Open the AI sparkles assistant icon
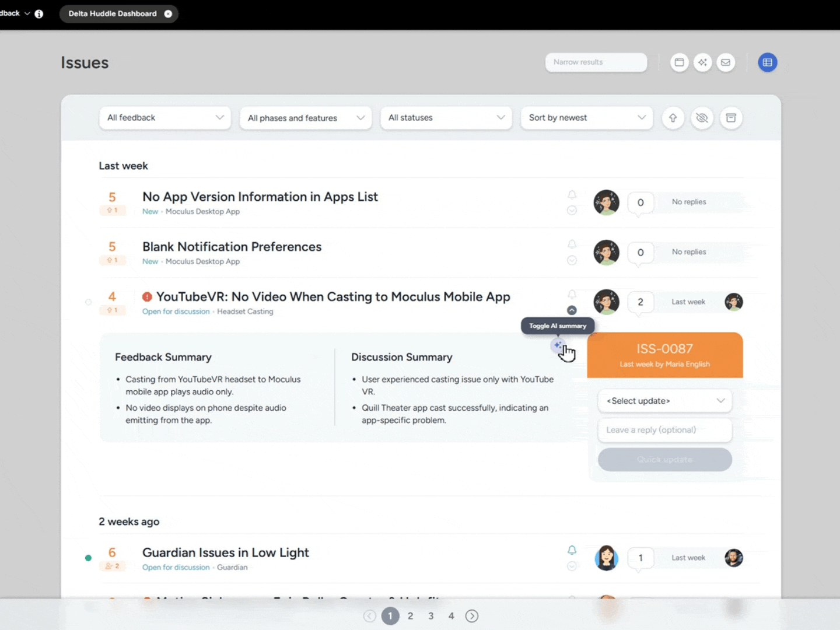The image size is (840, 630). (x=702, y=62)
